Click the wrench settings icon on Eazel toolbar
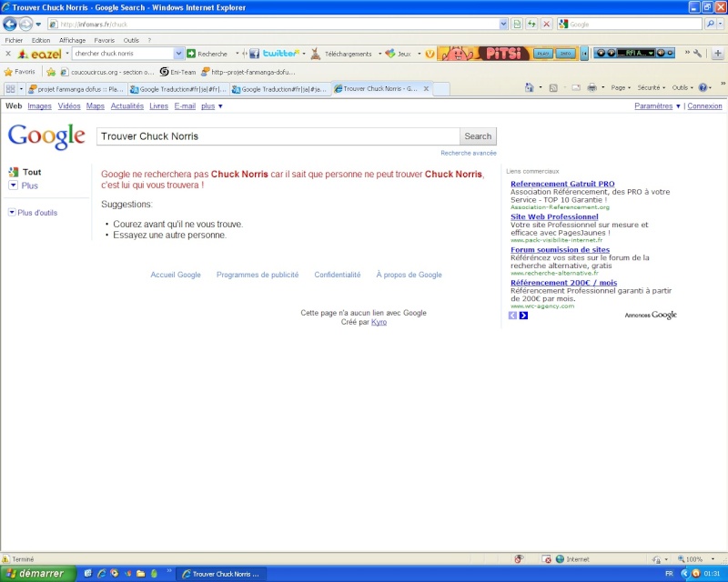The height and width of the screenshot is (582, 728). click(697, 54)
